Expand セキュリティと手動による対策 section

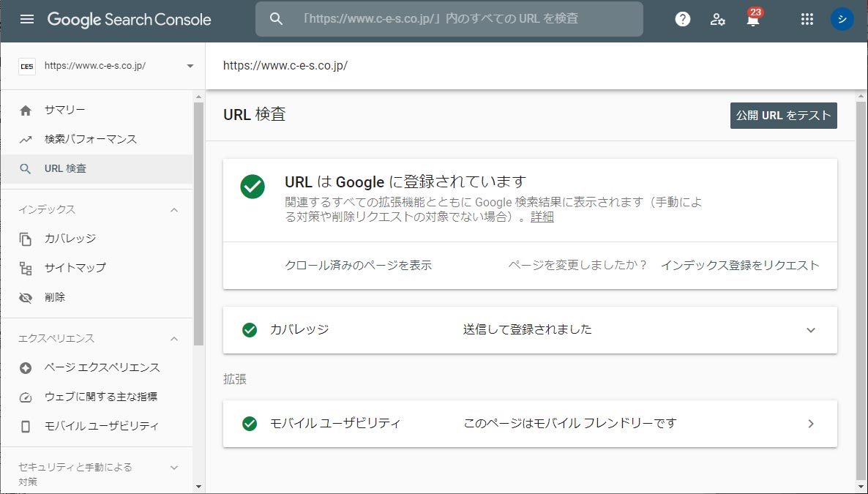point(174,468)
